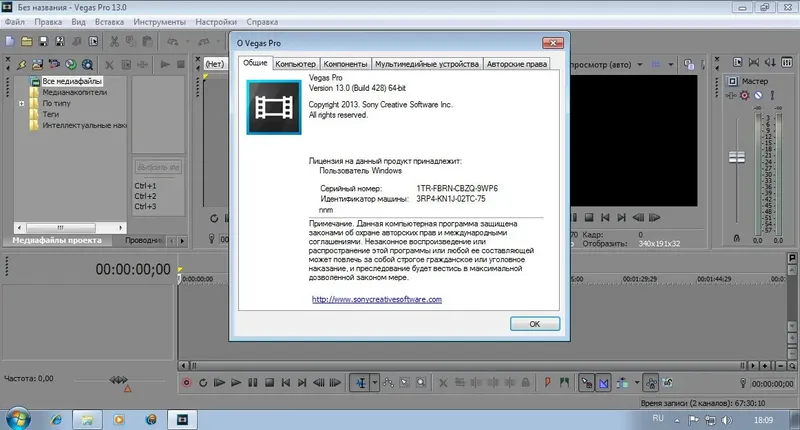Open the Справка menu
This screenshot has width=800, height=430.
262,22
